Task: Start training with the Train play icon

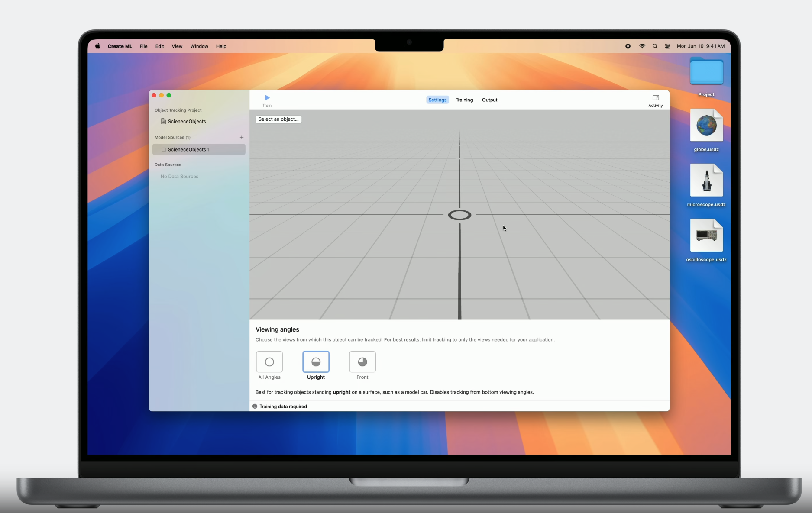Action: (x=267, y=98)
